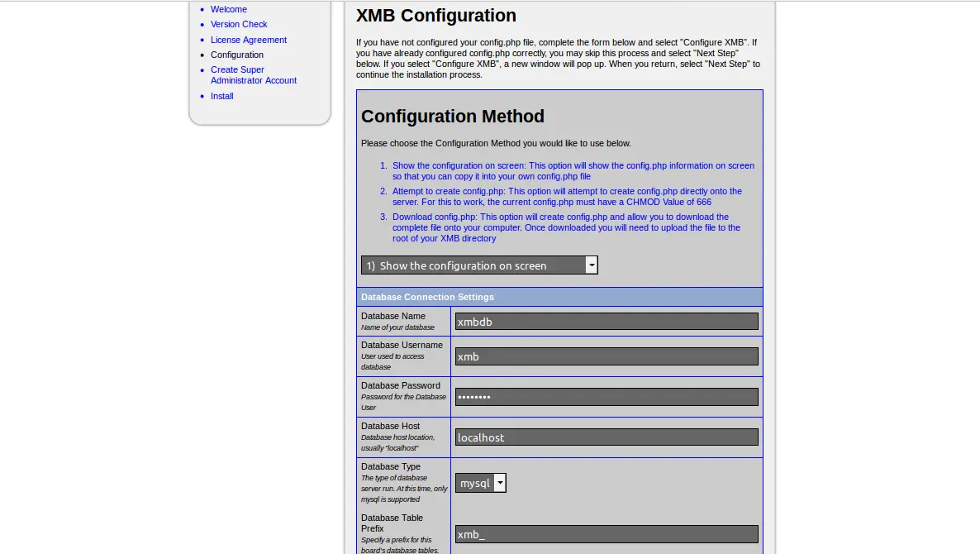The image size is (980, 554).
Task: Click the Database Username input
Action: 607,356
